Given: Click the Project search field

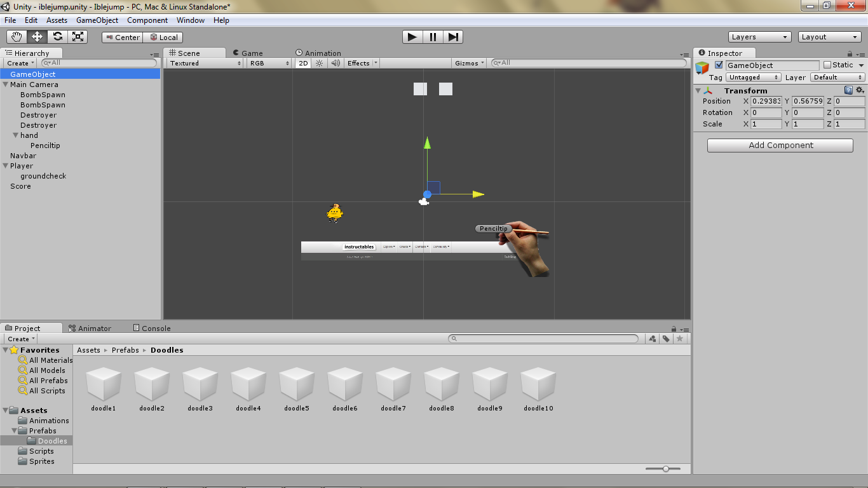Looking at the screenshot, I should (543, 339).
